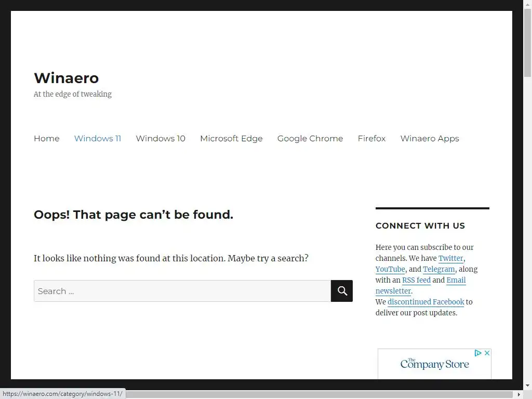Open the Microsoft Edge menu item
The image size is (532, 399).
231,138
